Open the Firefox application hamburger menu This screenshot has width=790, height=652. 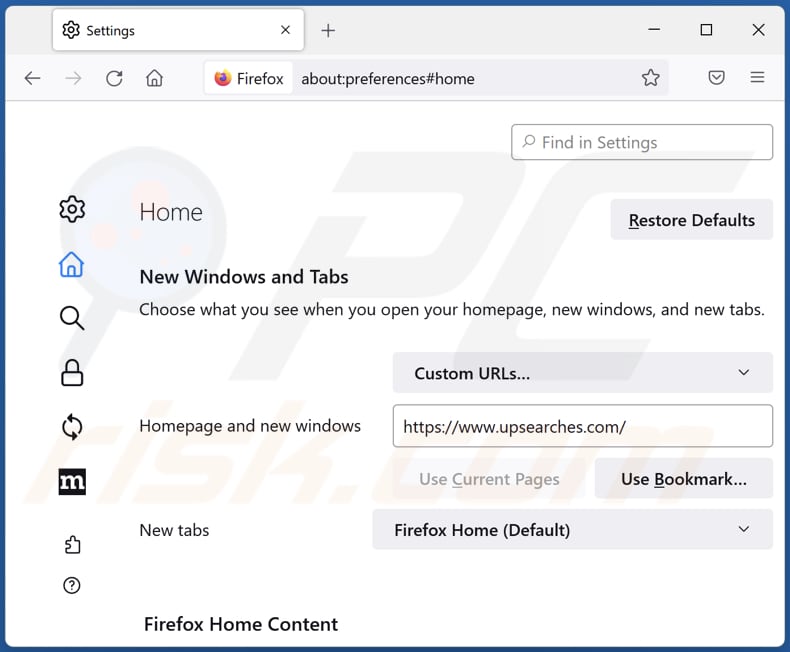click(x=757, y=78)
